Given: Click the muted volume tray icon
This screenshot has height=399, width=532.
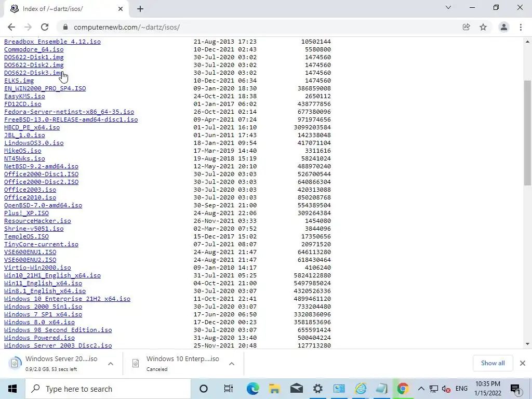Looking at the screenshot, I should [446, 389].
